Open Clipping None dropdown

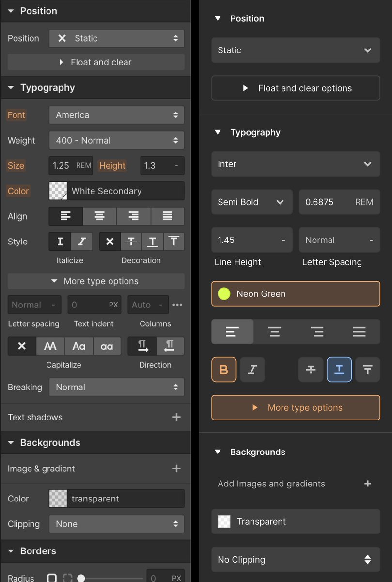(x=116, y=524)
